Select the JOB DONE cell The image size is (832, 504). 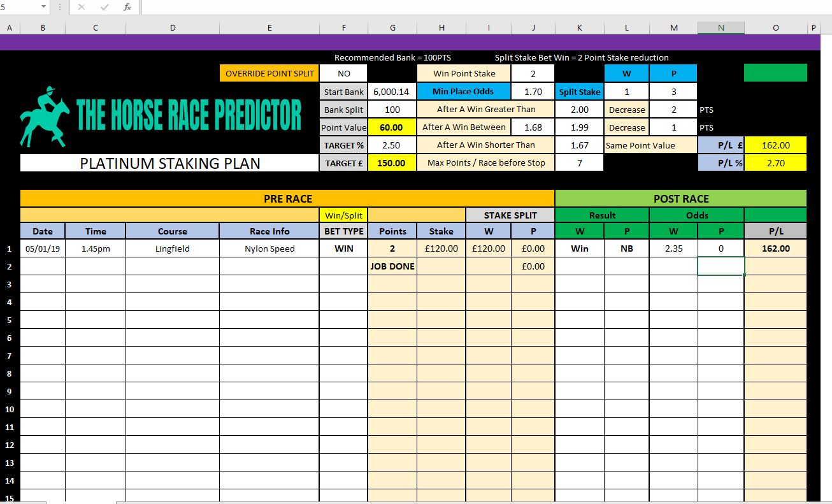click(392, 266)
